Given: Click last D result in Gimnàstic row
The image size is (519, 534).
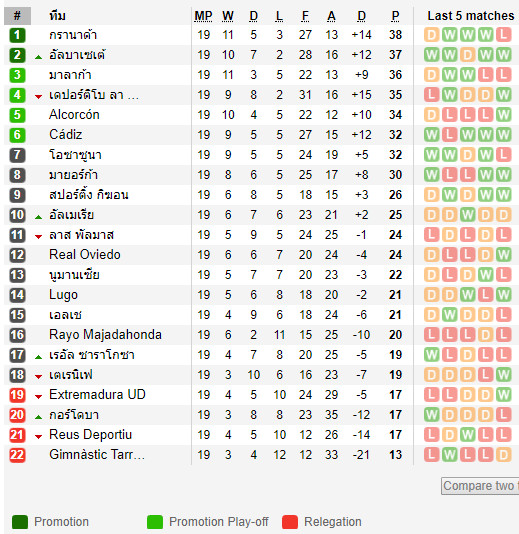Looking at the screenshot, I should click(503, 455).
